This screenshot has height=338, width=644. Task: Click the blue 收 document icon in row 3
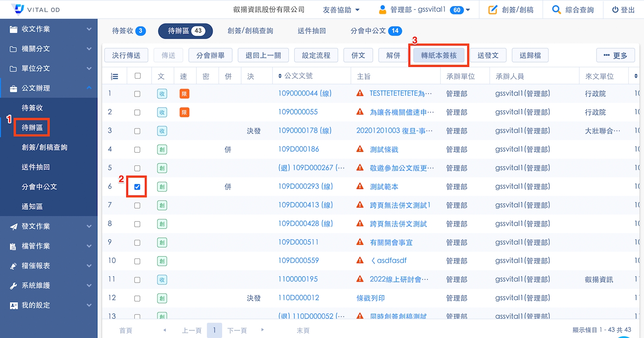[x=162, y=131]
